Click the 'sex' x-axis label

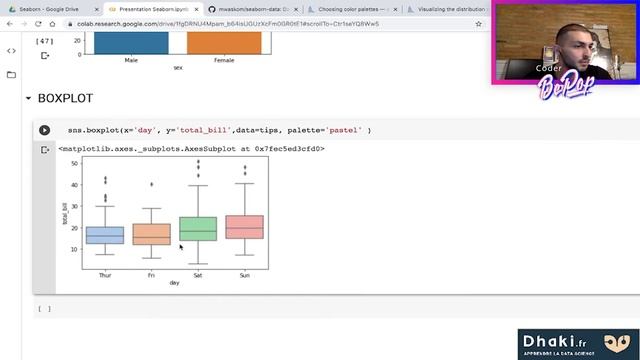click(178, 68)
